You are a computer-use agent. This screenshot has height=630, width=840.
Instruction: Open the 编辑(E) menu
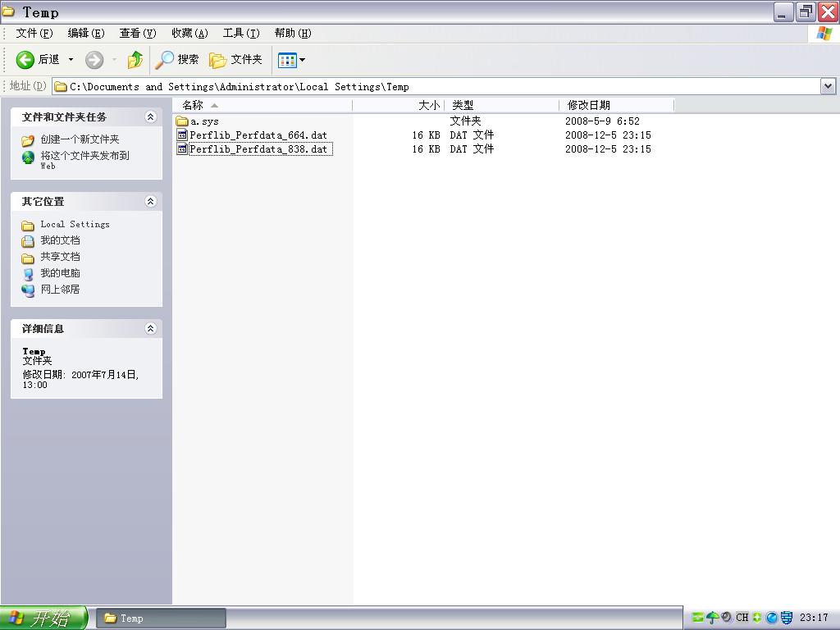pyautogui.click(x=85, y=33)
